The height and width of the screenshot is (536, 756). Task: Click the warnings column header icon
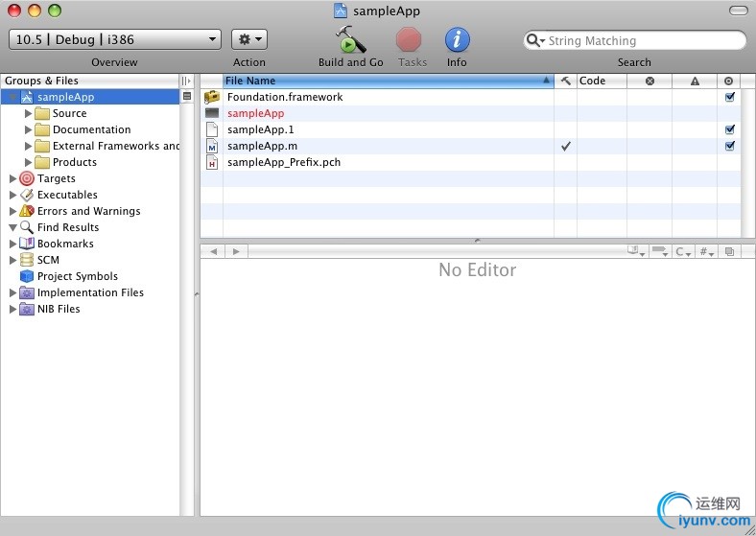tap(695, 81)
